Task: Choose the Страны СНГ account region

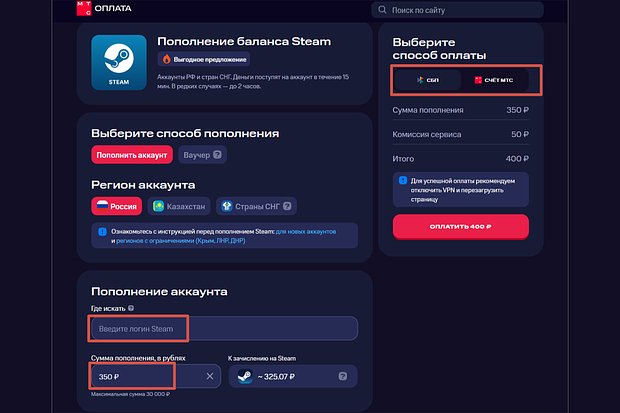Action: (256, 206)
